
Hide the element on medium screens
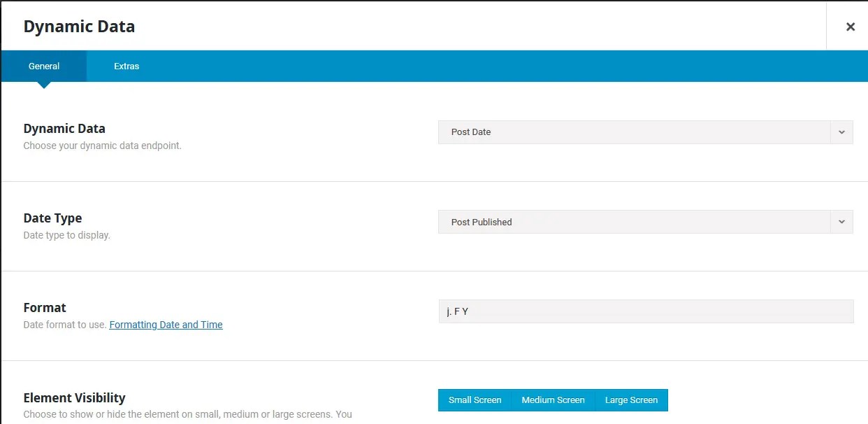click(x=553, y=400)
